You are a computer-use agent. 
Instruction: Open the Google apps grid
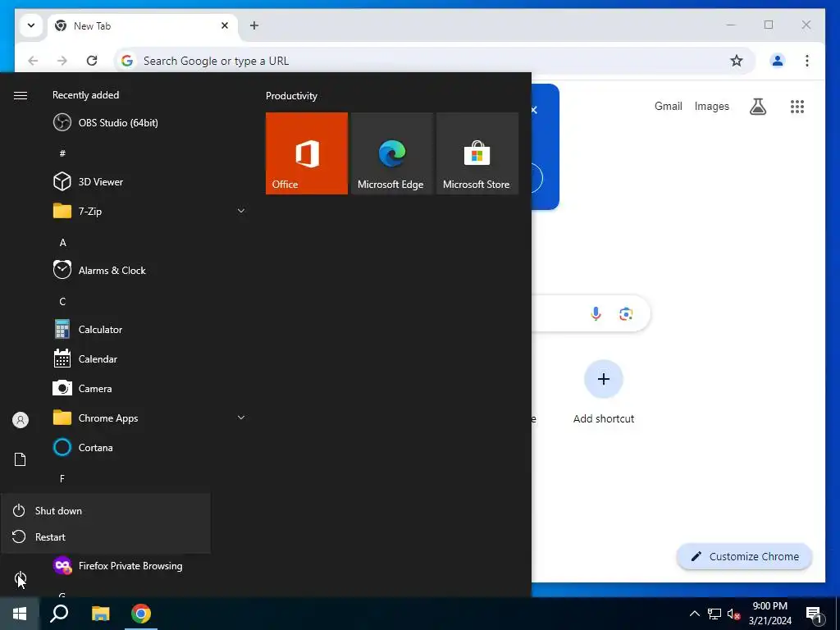coord(797,106)
